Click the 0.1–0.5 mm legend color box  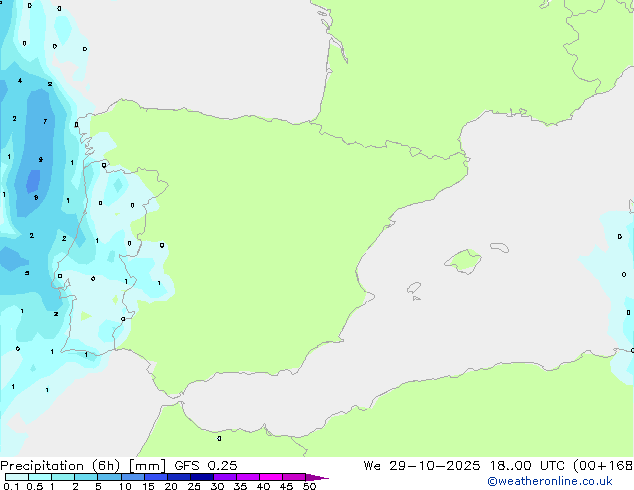[17, 477]
